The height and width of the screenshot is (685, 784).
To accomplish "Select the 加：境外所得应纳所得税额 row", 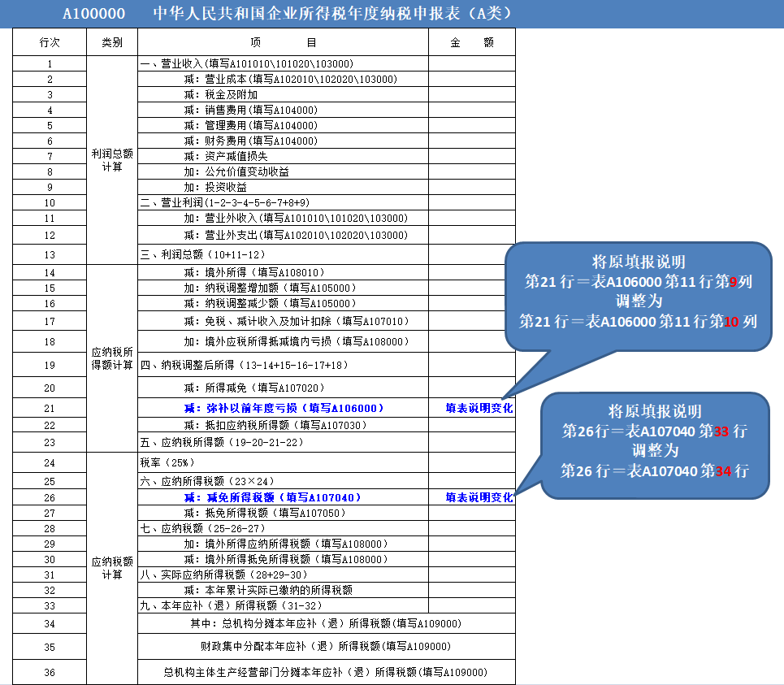I will click(x=283, y=544).
